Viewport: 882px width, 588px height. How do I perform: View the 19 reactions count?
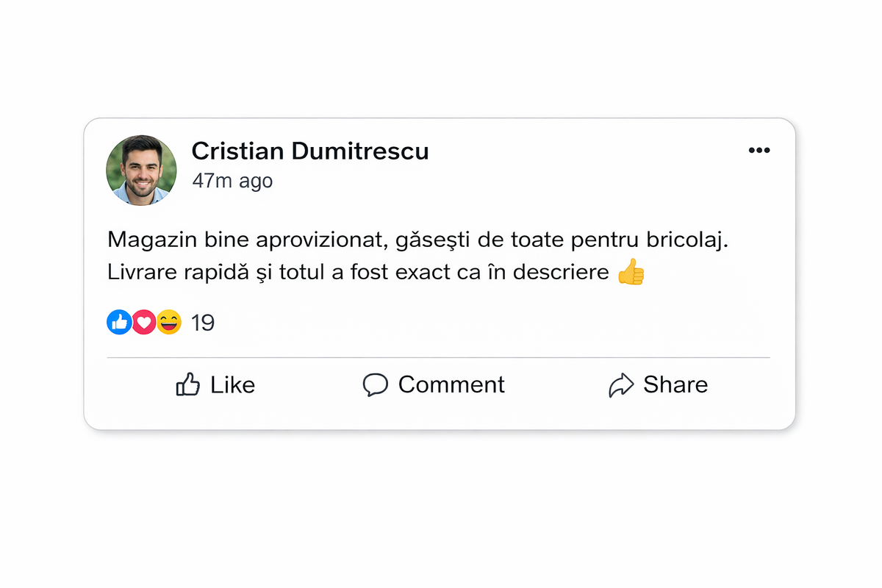203,322
